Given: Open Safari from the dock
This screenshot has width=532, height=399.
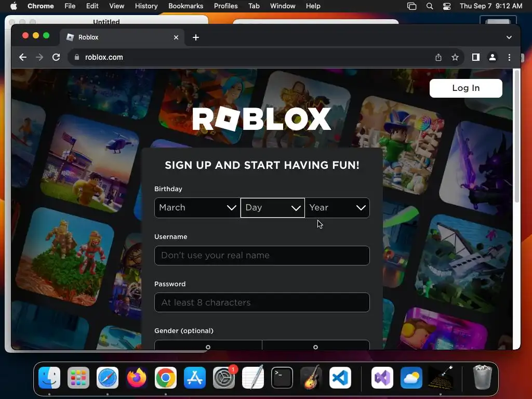Looking at the screenshot, I should (x=108, y=378).
